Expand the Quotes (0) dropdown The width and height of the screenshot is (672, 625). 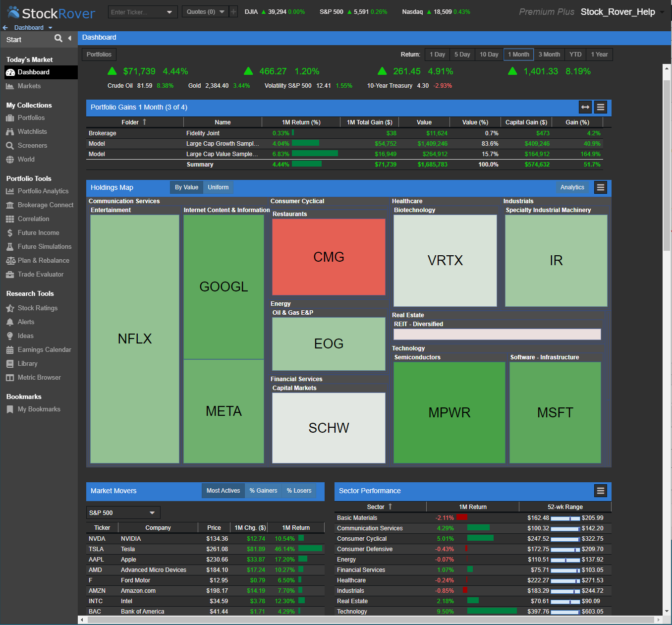(222, 12)
